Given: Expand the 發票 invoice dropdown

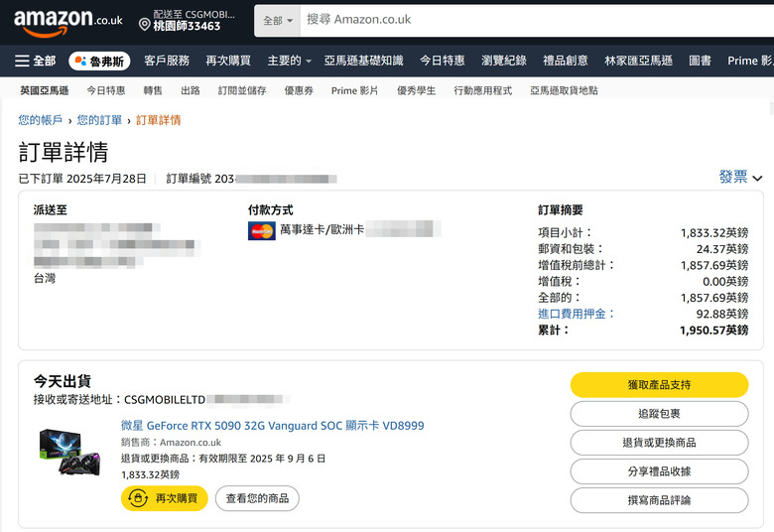Looking at the screenshot, I should coord(741,177).
